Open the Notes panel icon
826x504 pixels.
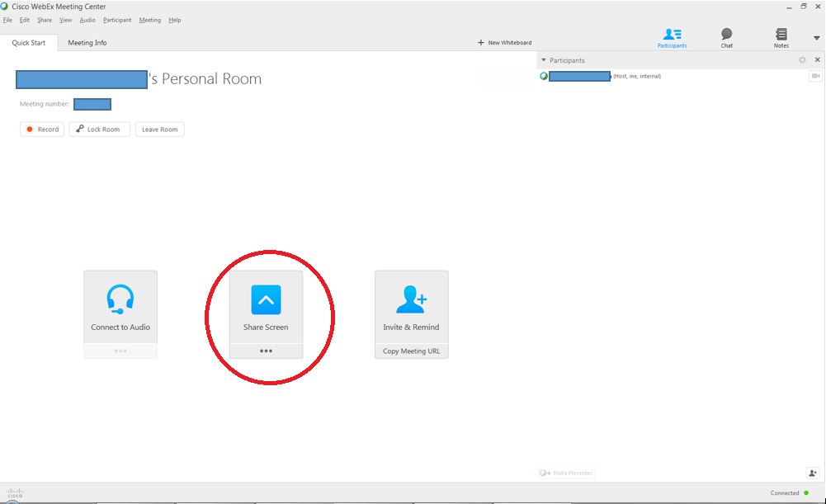[781, 38]
